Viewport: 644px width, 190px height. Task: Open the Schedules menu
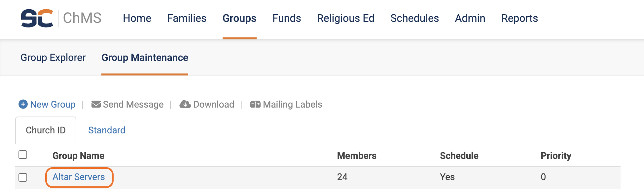pyautogui.click(x=414, y=18)
